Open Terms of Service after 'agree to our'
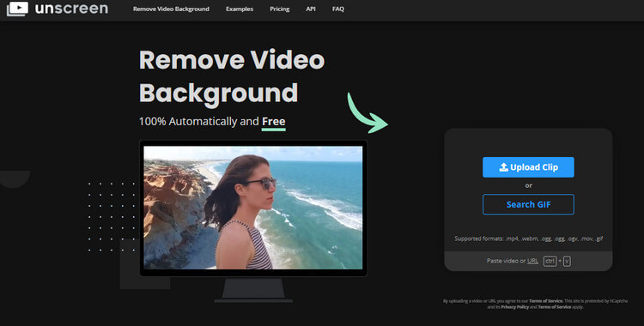 pyautogui.click(x=545, y=301)
